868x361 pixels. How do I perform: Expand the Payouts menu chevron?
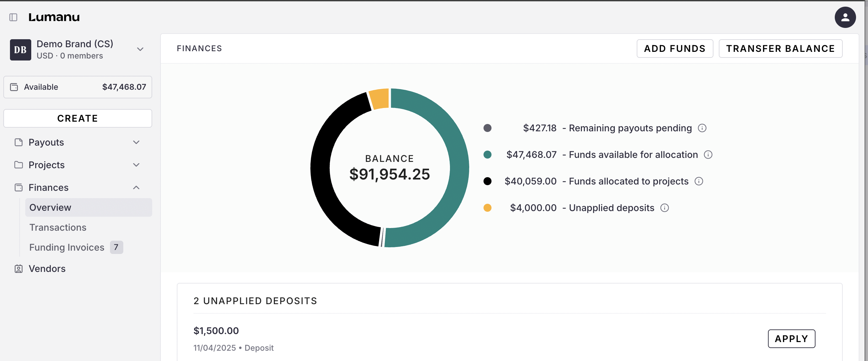pyautogui.click(x=136, y=142)
